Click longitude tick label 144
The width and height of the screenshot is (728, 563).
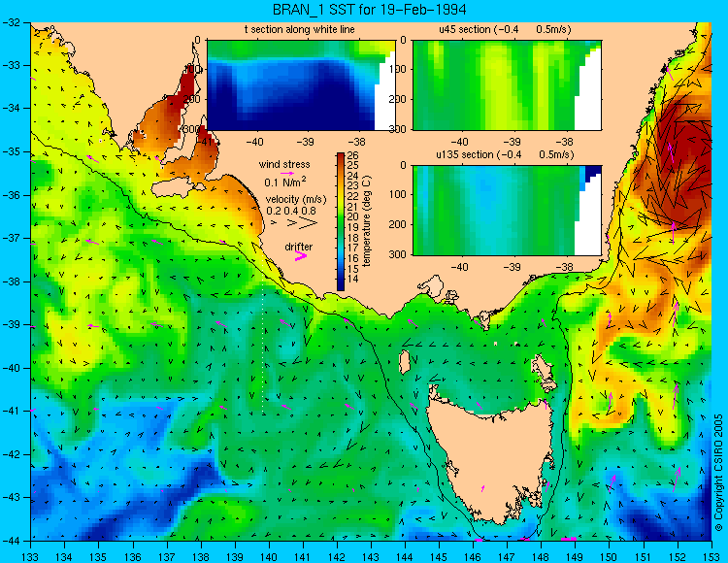pos(405,557)
